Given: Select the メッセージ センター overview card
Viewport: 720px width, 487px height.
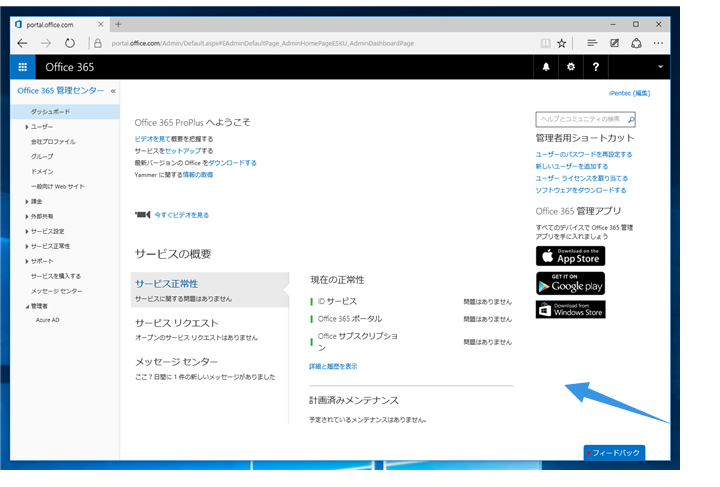Looking at the screenshot, I should tap(210, 369).
